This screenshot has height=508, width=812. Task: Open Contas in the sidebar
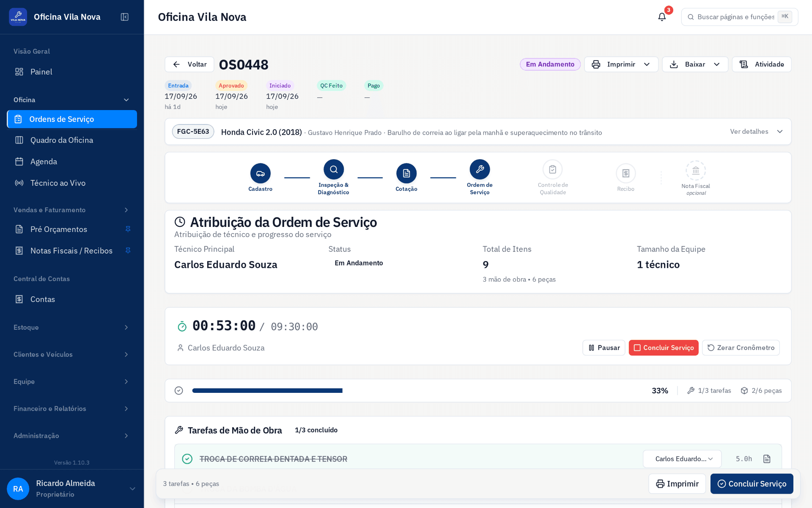pyautogui.click(x=72, y=299)
